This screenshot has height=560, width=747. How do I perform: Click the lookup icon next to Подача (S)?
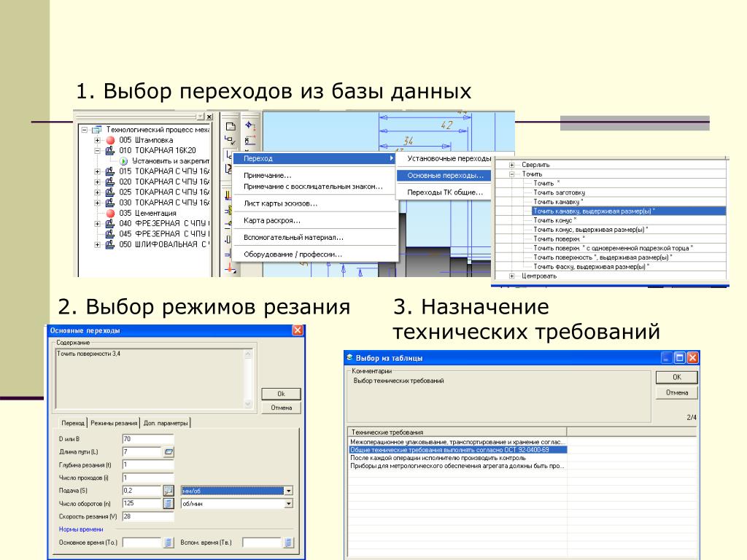(169, 491)
